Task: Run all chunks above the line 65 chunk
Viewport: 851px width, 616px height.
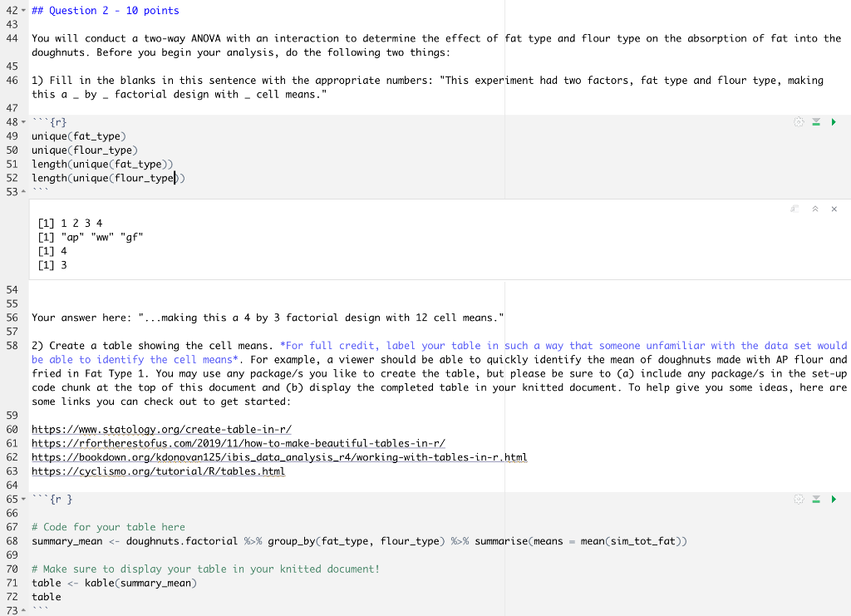Action: [x=816, y=500]
